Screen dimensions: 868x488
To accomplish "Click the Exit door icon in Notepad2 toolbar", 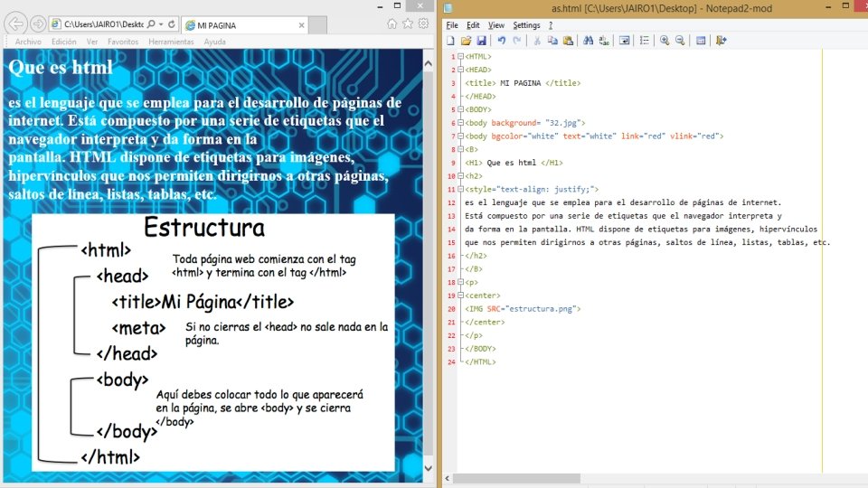I will click(721, 41).
